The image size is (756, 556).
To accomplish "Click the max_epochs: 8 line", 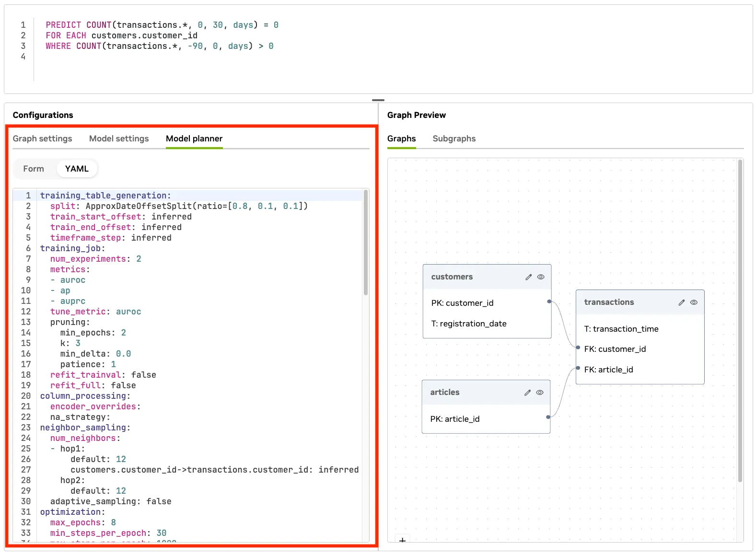I will point(83,522).
